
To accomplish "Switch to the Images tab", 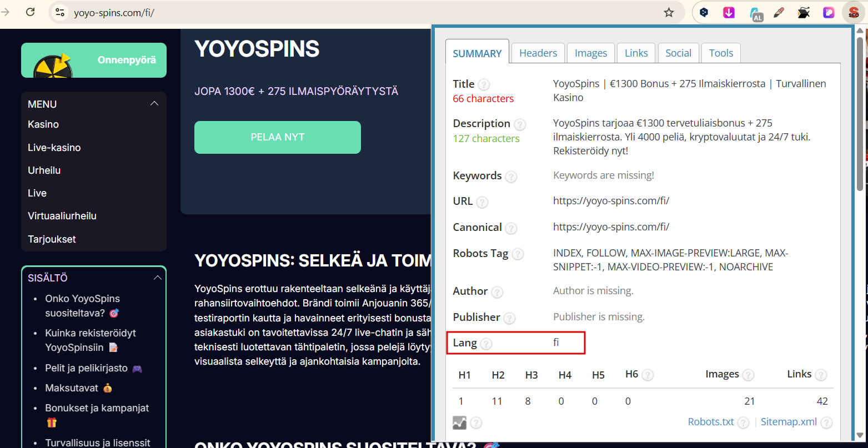I will coord(591,53).
